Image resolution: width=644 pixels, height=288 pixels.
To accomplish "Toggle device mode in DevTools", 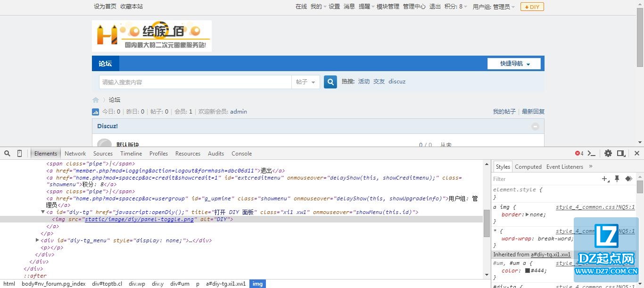I will click(x=19, y=154).
